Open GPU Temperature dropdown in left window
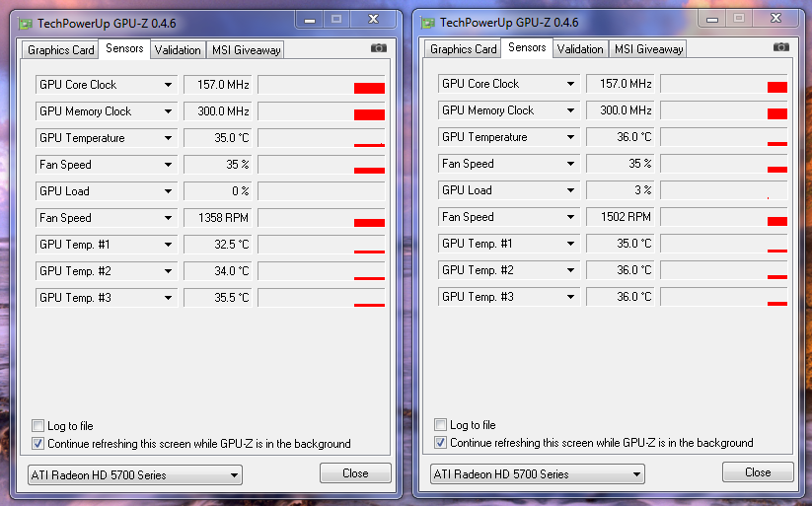The image size is (812, 506). pos(107,138)
